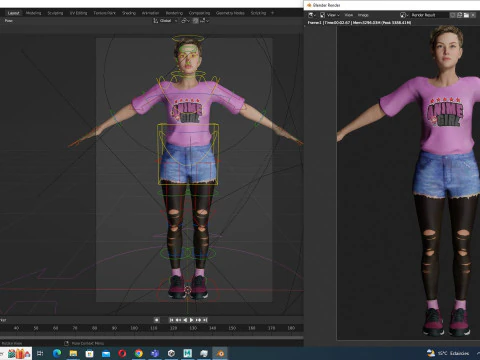Select the head halo bone control
480x360 pixels.
tap(188, 39)
